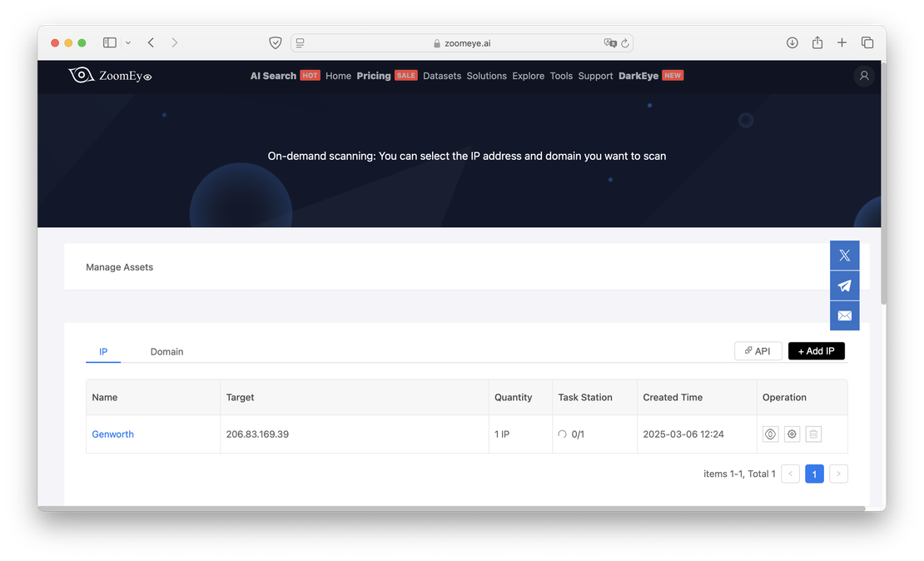Open the Genworth asset link
The height and width of the screenshot is (561, 924).
coord(112,434)
